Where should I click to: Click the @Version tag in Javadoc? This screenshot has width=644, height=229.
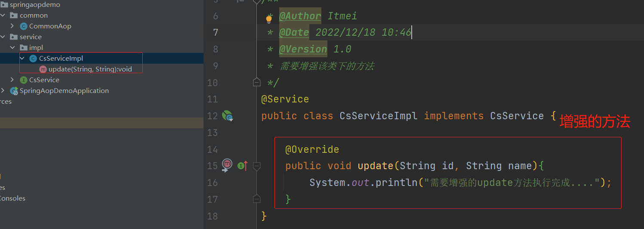point(303,49)
